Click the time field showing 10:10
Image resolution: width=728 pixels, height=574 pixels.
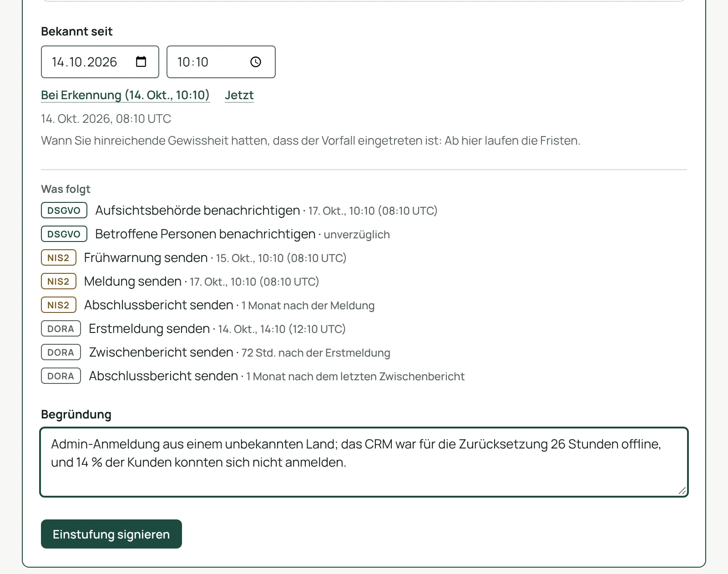pos(221,62)
